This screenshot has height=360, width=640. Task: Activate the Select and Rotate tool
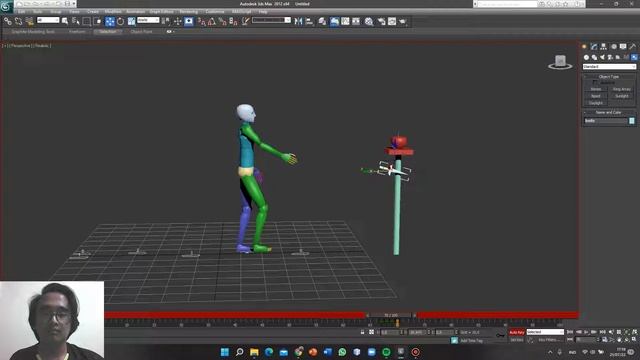(x=120, y=21)
